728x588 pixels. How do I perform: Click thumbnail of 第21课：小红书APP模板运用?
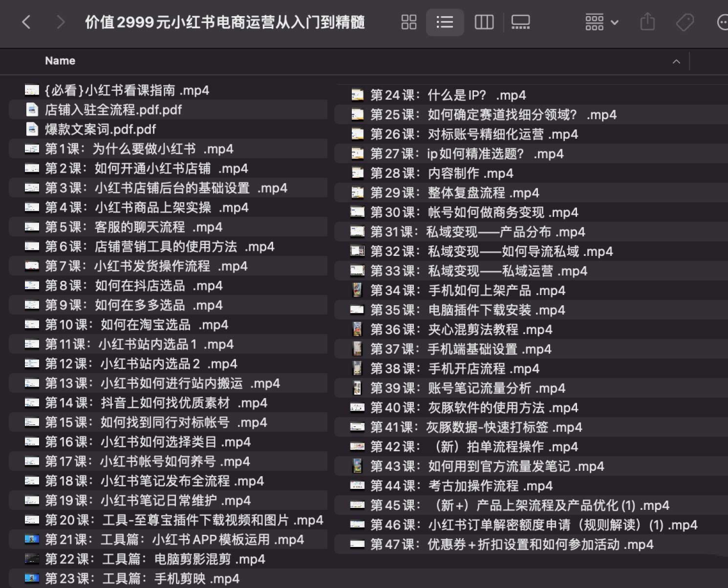pos(32,540)
